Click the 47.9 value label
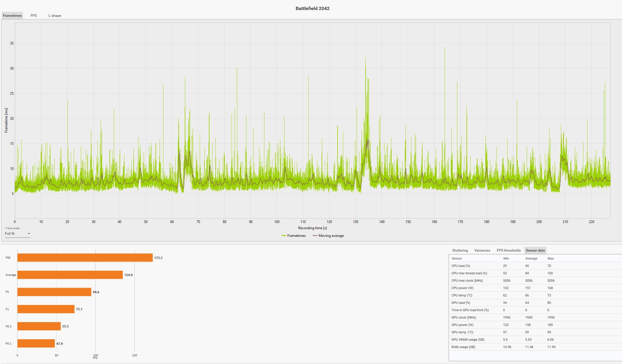The width and height of the screenshot is (622, 364). tap(59, 344)
